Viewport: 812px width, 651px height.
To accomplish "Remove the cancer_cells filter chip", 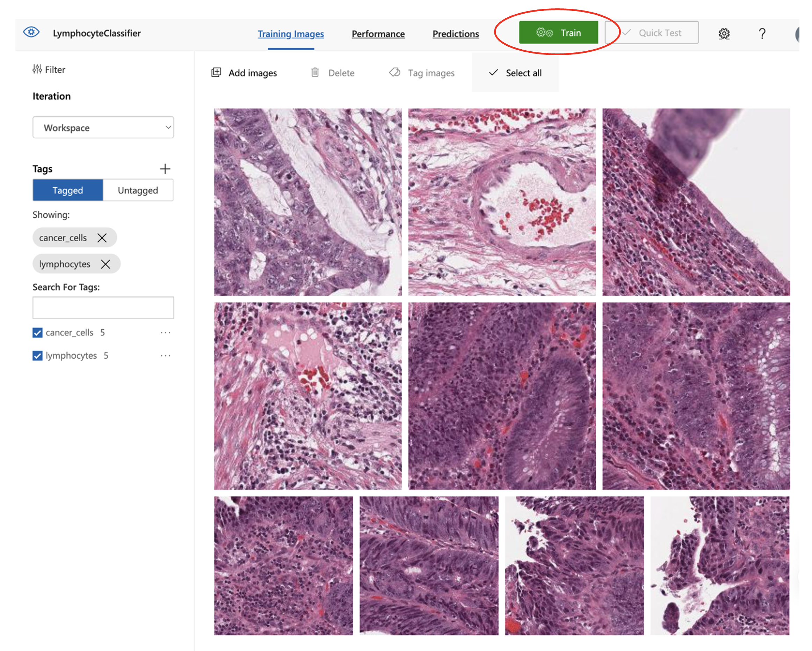I will pyautogui.click(x=102, y=237).
